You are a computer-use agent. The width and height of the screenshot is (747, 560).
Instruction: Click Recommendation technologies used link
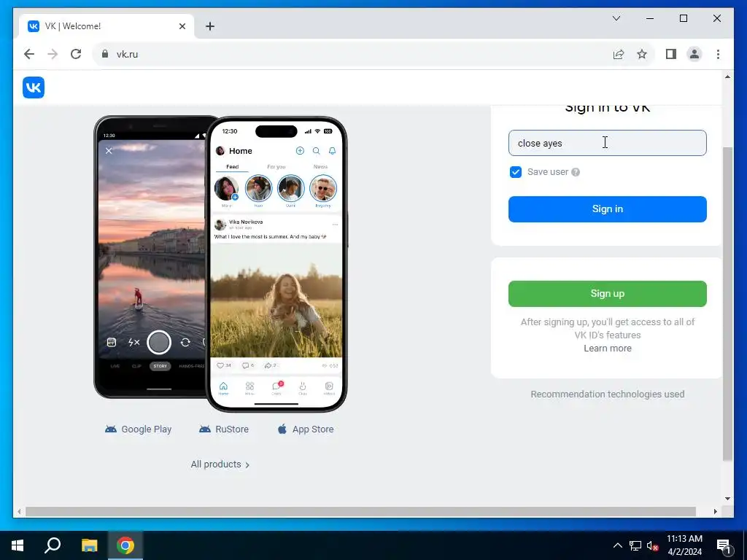click(x=608, y=394)
